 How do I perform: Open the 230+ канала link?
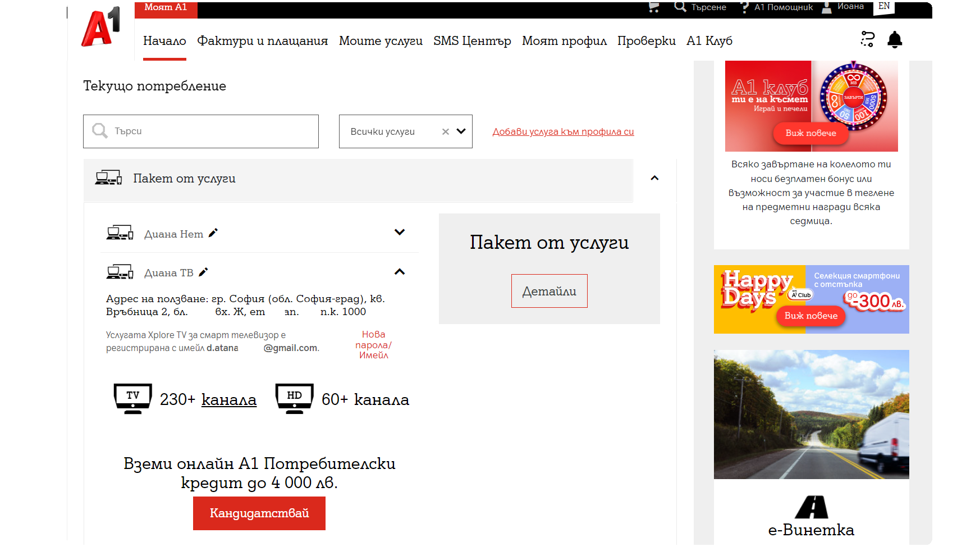(x=228, y=400)
